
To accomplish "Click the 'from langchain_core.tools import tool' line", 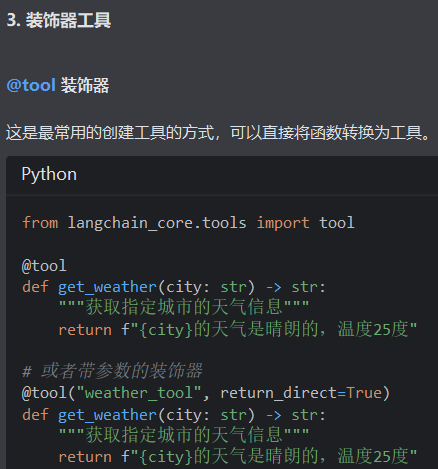I will (x=188, y=223).
